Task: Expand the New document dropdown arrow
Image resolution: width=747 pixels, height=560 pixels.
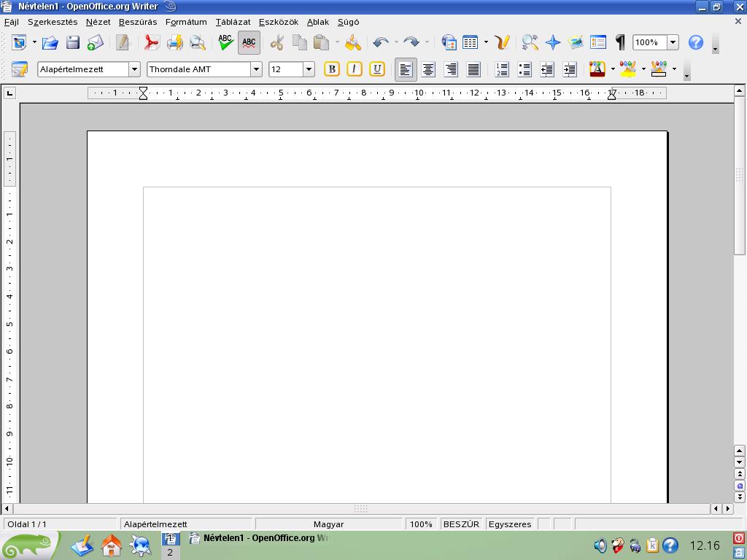Action: [34, 42]
